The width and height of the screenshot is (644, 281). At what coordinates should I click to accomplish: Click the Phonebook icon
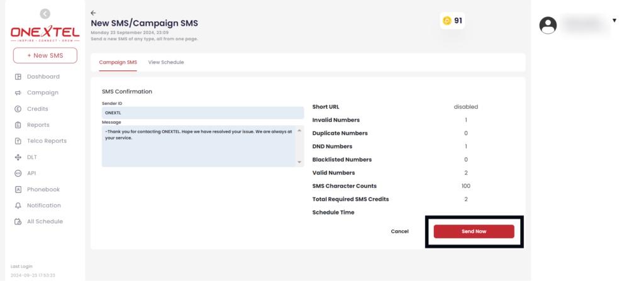(x=18, y=189)
